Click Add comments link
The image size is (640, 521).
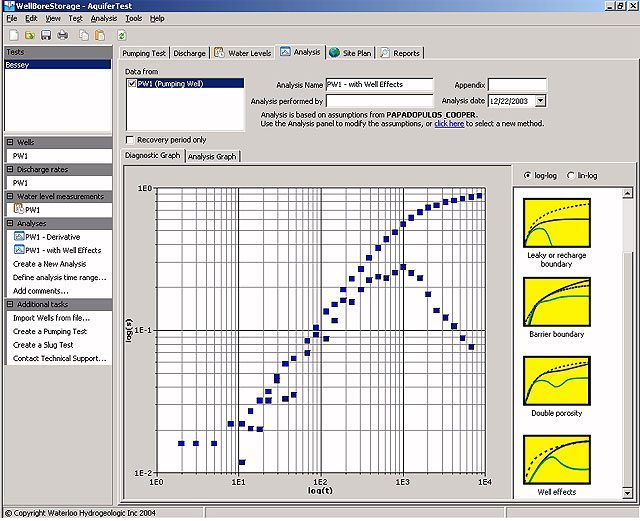tap(41, 291)
